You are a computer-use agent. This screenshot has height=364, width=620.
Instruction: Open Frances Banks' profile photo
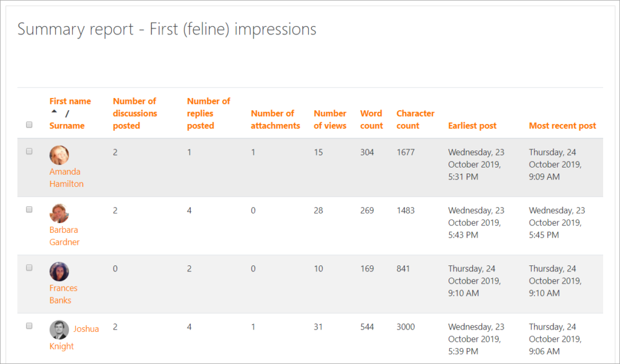coord(59,271)
